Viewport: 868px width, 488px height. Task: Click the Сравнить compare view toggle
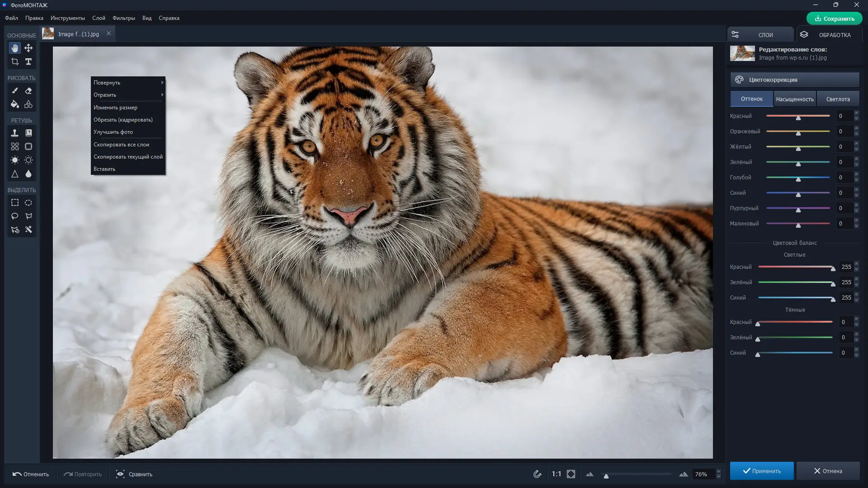coord(134,474)
